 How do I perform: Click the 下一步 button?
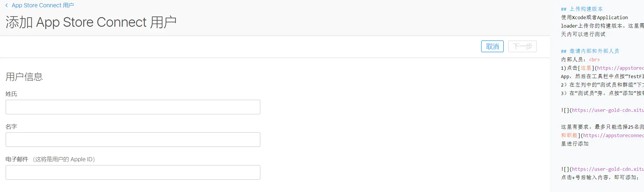tap(522, 46)
